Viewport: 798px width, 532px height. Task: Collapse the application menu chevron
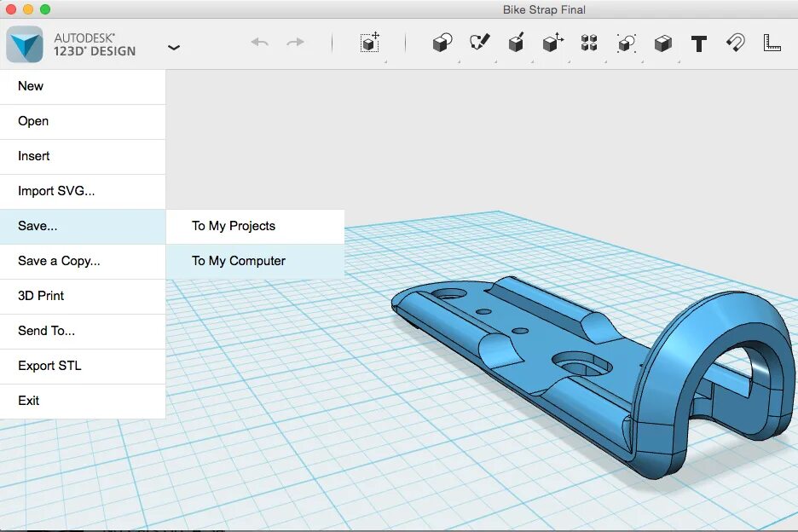[x=174, y=48]
